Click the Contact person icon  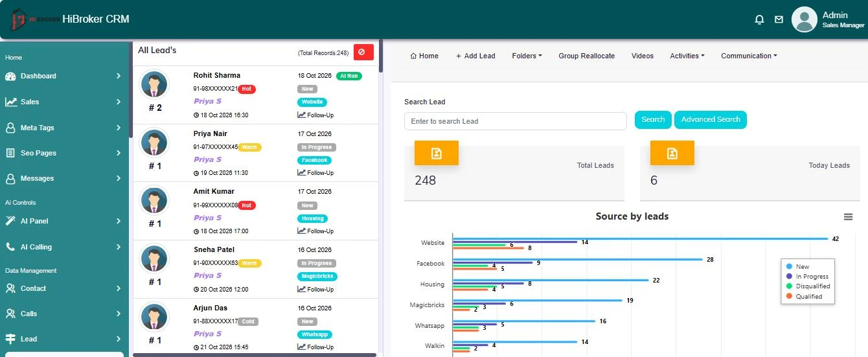tap(10, 288)
